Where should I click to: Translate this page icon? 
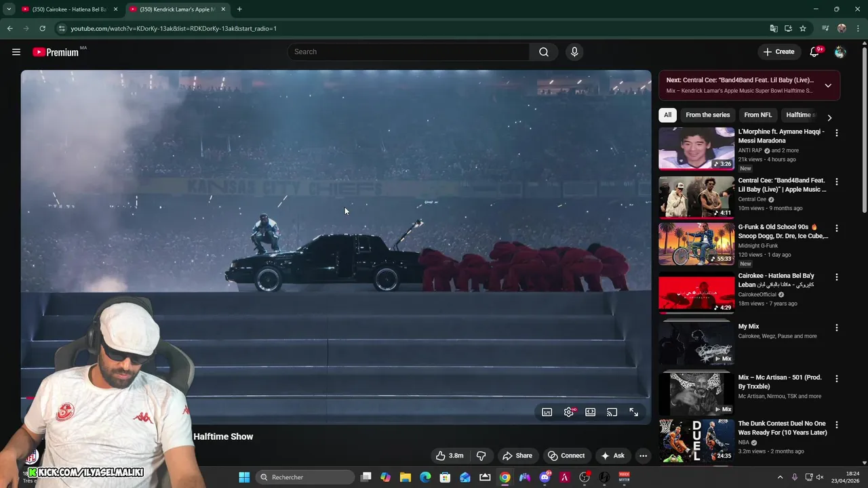[774, 28]
